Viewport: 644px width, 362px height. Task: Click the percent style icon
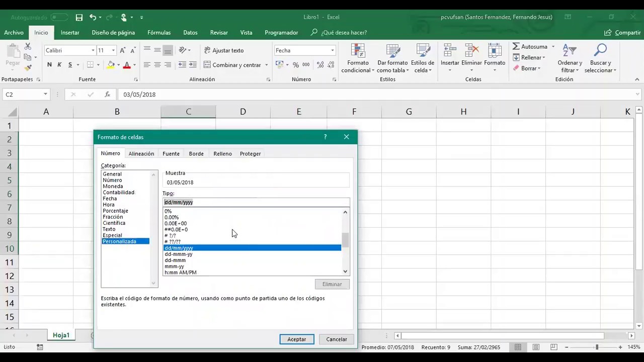(x=296, y=65)
